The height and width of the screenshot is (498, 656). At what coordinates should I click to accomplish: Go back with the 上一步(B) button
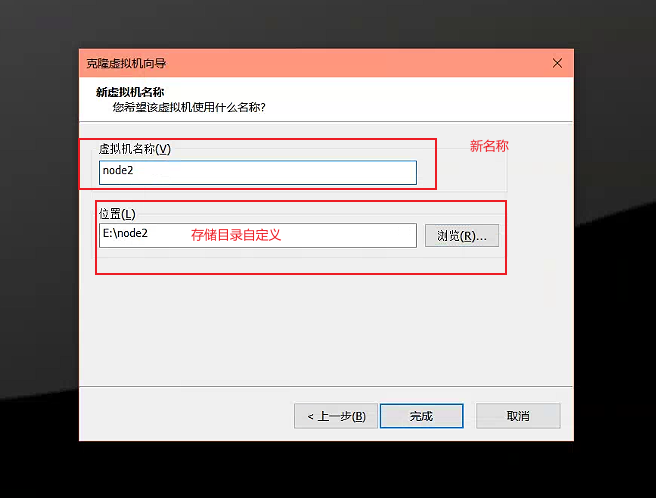point(336,416)
